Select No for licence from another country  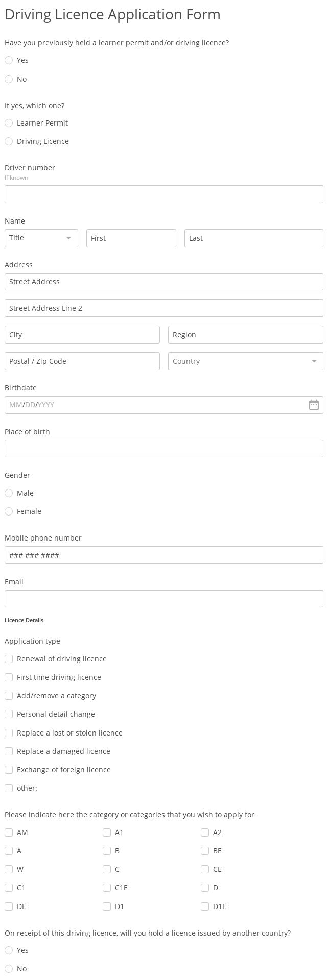tap(9, 969)
